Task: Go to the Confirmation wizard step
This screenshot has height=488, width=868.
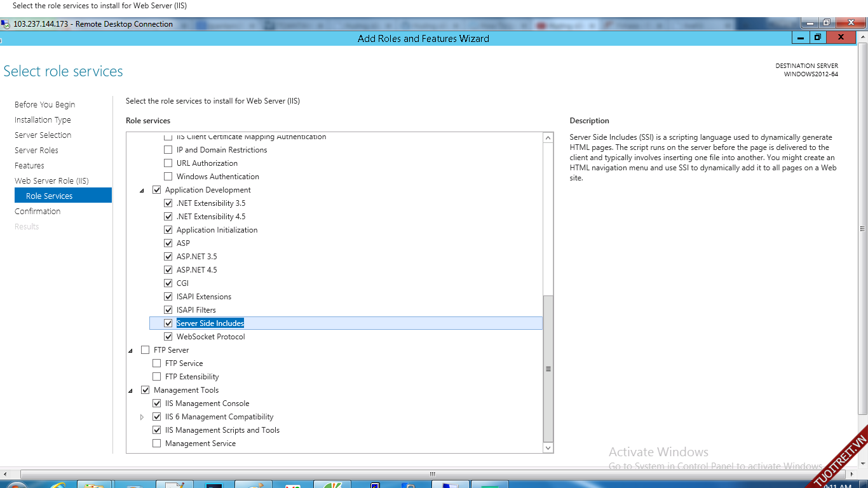Action: click(37, 212)
